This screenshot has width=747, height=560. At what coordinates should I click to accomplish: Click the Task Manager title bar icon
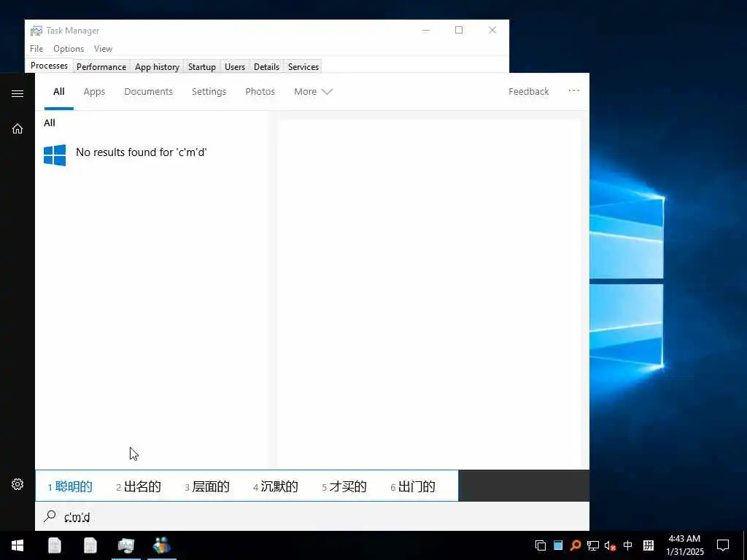click(36, 31)
